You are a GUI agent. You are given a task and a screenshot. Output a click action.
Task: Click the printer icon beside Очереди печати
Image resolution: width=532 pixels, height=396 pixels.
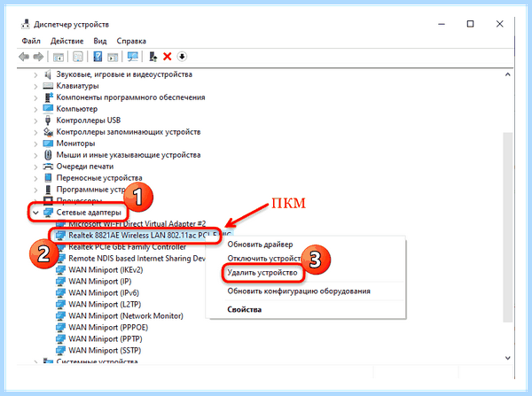point(48,167)
